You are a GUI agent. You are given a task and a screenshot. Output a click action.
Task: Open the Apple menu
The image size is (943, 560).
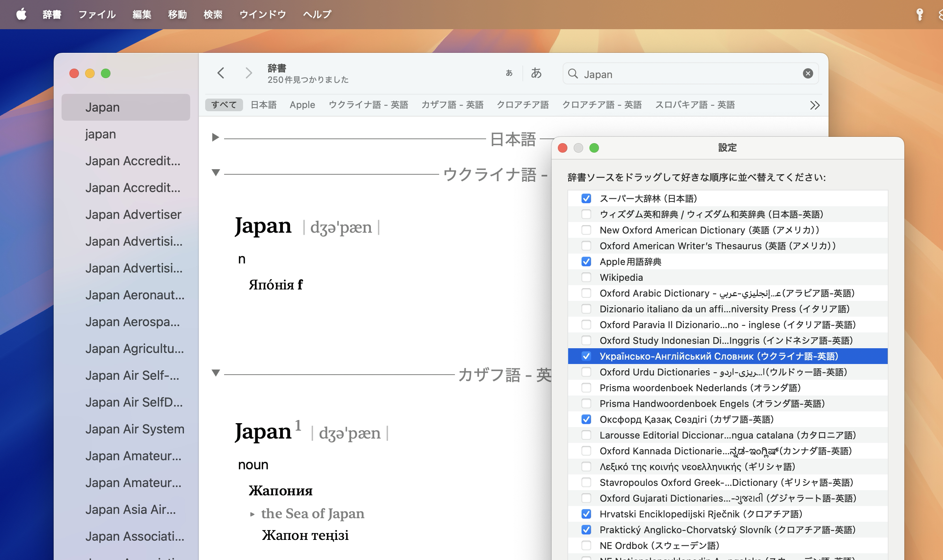[21, 15]
